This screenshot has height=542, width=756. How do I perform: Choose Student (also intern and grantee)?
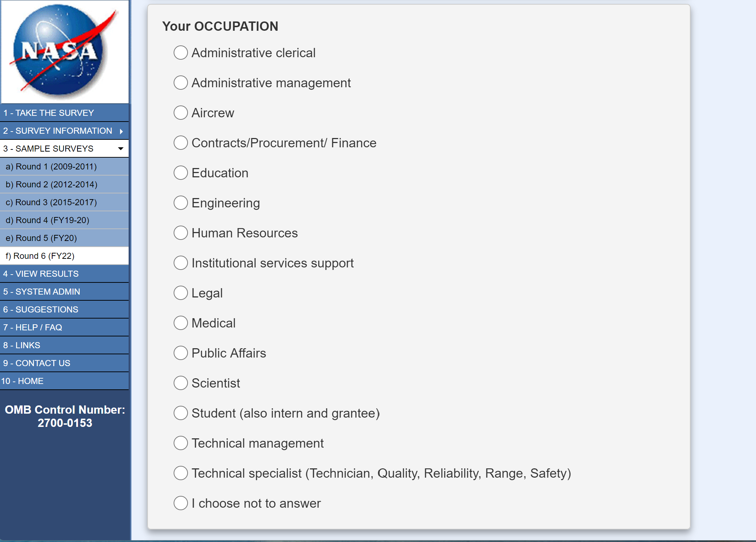pyautogui.click(x=181, y=413)
